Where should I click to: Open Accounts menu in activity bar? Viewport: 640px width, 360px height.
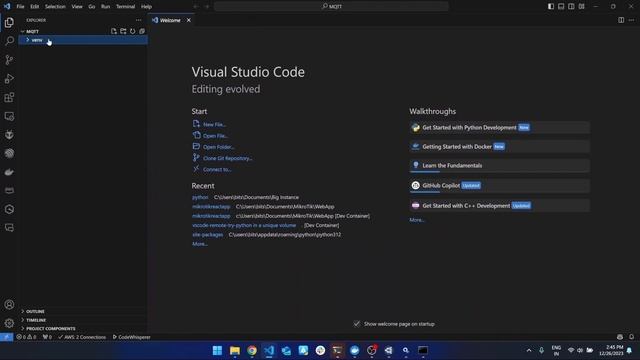click(9, 304)
